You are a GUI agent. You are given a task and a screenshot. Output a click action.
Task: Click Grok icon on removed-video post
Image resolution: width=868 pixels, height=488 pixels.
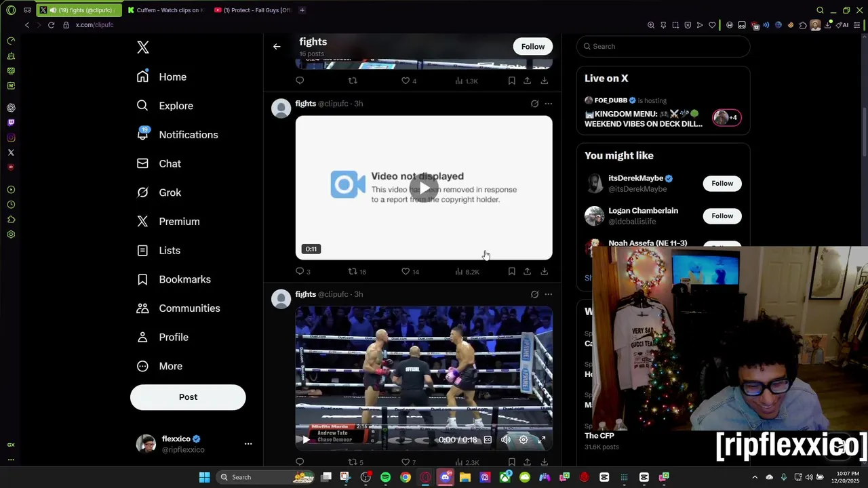[x=534, y=104]
